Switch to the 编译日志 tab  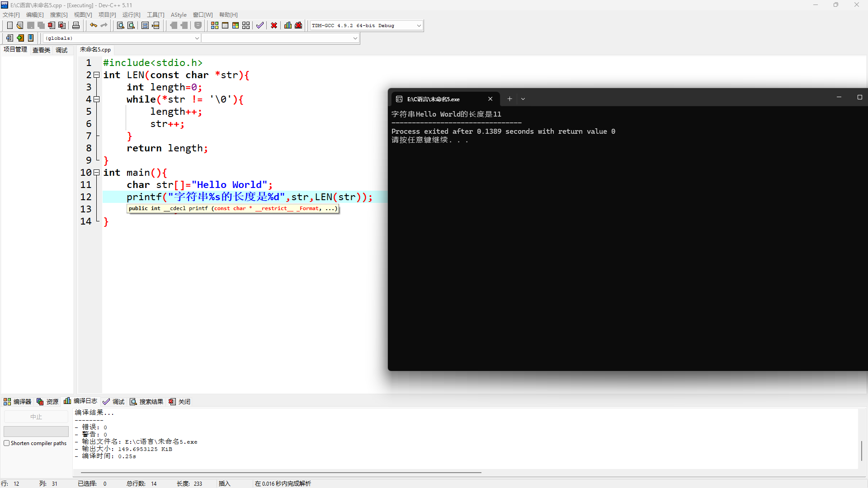point(81,401)
